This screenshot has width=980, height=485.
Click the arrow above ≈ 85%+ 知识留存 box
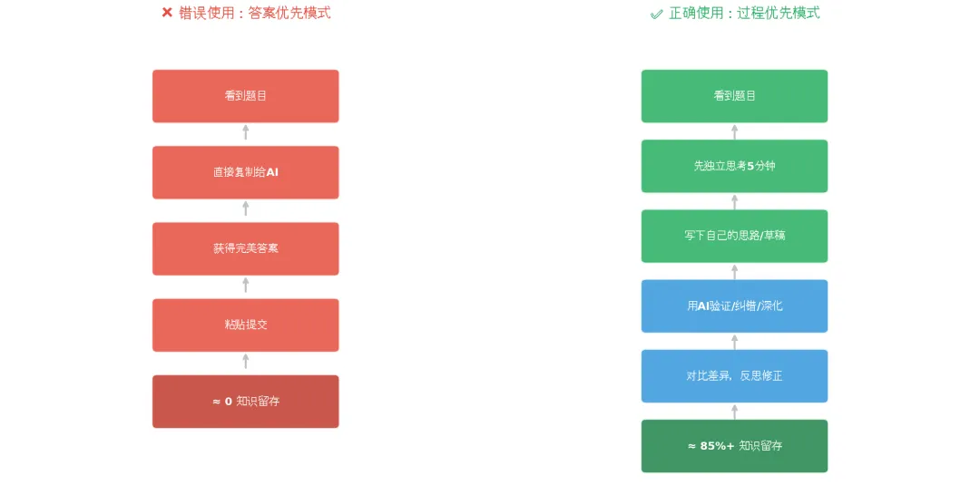coord(734,412)
